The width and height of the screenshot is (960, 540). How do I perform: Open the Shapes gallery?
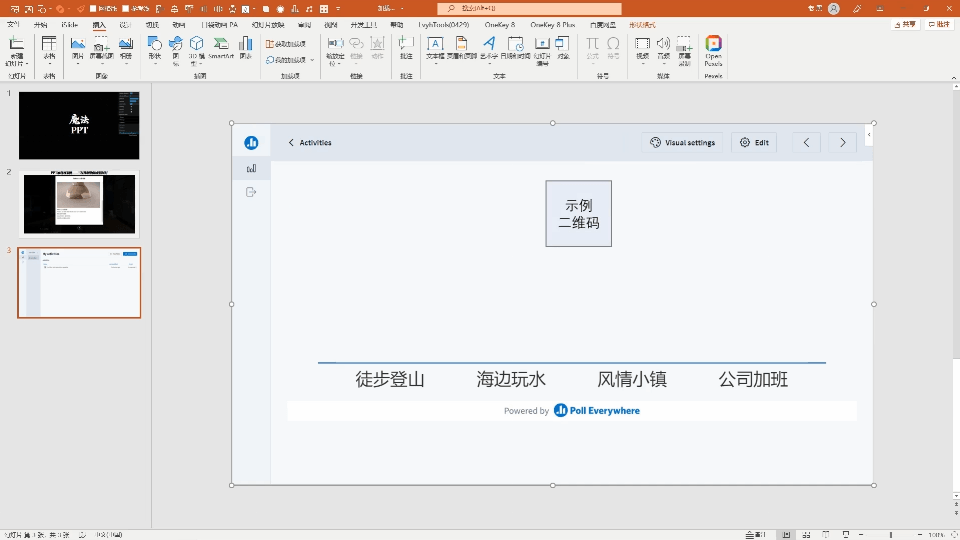(154, 50)
